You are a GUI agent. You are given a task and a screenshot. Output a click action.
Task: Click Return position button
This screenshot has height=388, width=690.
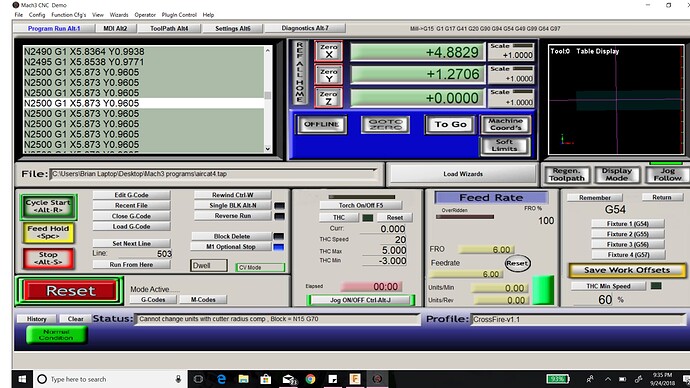click(661, 197)
